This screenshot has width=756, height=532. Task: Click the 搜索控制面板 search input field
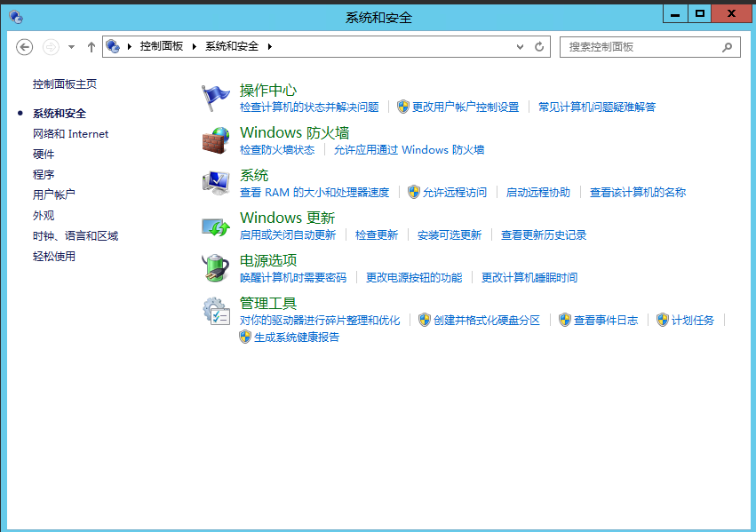[640, 47]
